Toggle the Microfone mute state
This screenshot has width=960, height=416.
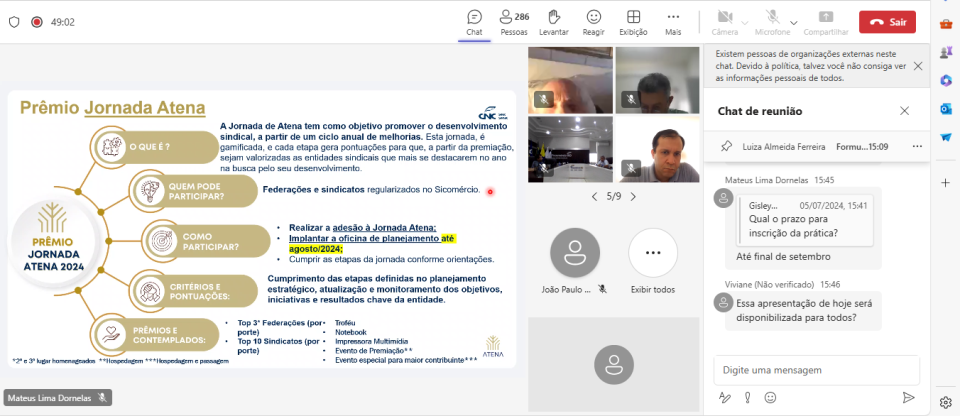(772, 23)
